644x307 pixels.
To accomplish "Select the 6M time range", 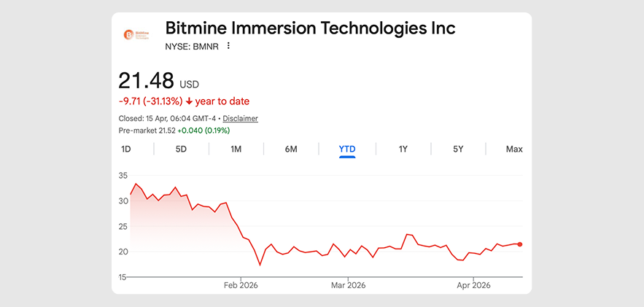I will [291, 149].
